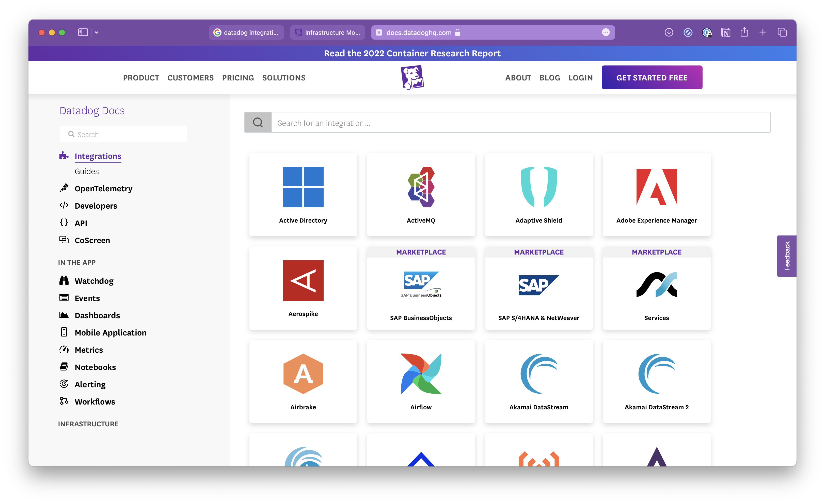Click the API curly braces icon
Image resolution: width=825 pixels, height=504 pixels.
[x=64, y=222]
